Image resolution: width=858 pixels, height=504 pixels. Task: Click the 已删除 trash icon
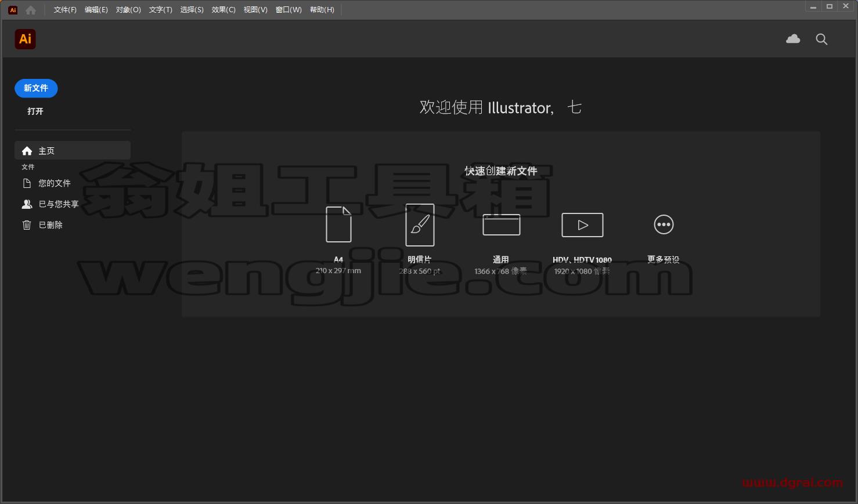[x=27, y=225]
